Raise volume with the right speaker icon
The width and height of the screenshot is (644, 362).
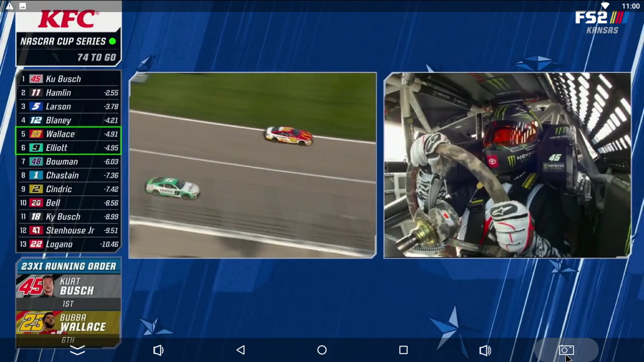click(485, 350)
